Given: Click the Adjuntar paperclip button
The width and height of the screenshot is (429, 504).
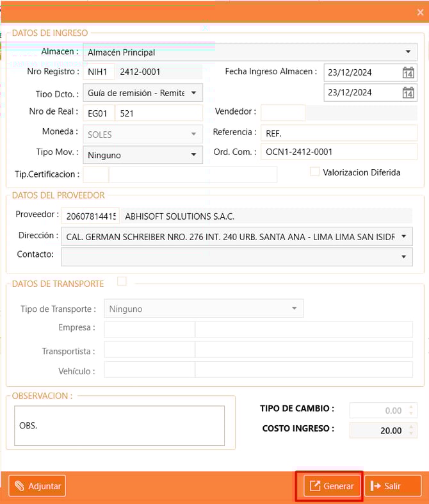Looking at the screenshot, I should 37,486.
